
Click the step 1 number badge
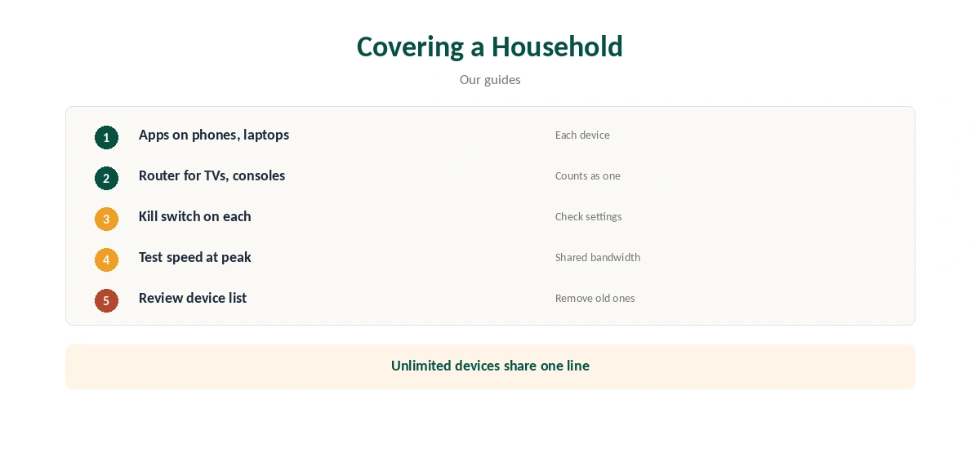106,137
